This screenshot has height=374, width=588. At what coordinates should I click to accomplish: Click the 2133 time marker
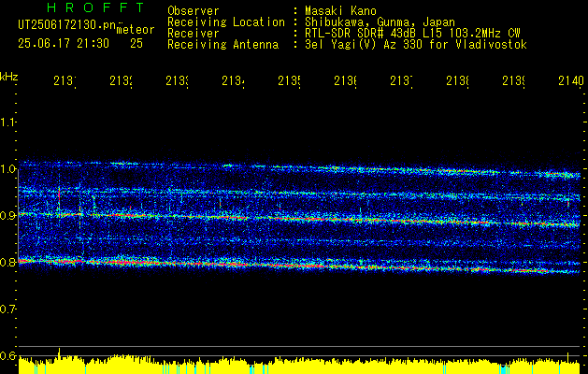[x=177, y=81]
